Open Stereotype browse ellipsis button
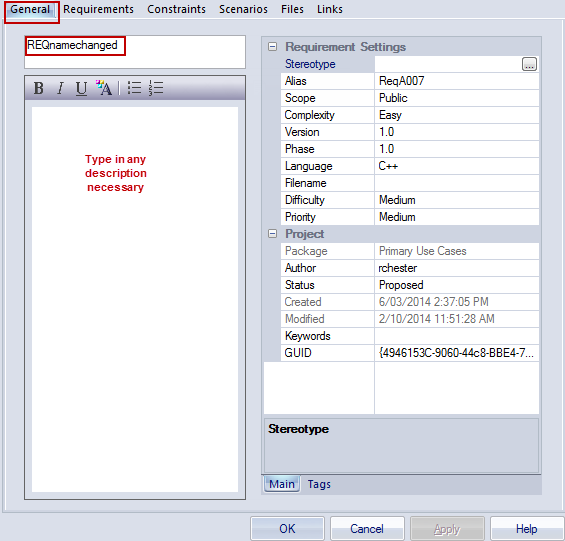 (529, 64)
